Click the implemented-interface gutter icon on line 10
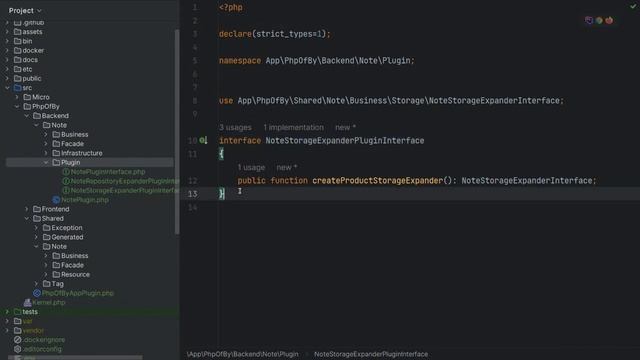Screen dimensions: 640x360 [x=203, y=140]
